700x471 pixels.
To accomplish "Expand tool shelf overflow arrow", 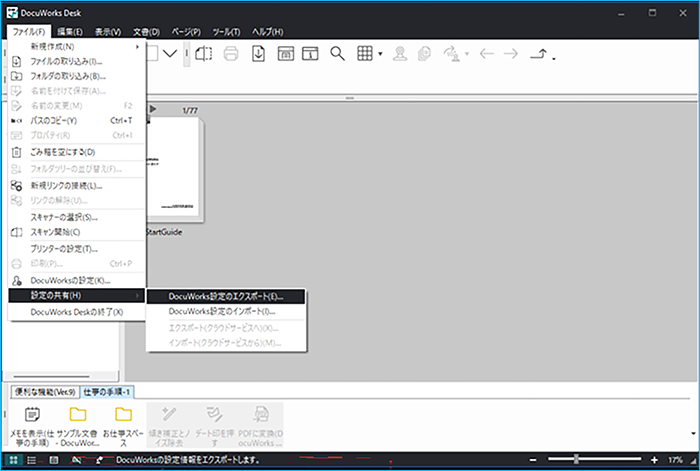I will 693,433.
